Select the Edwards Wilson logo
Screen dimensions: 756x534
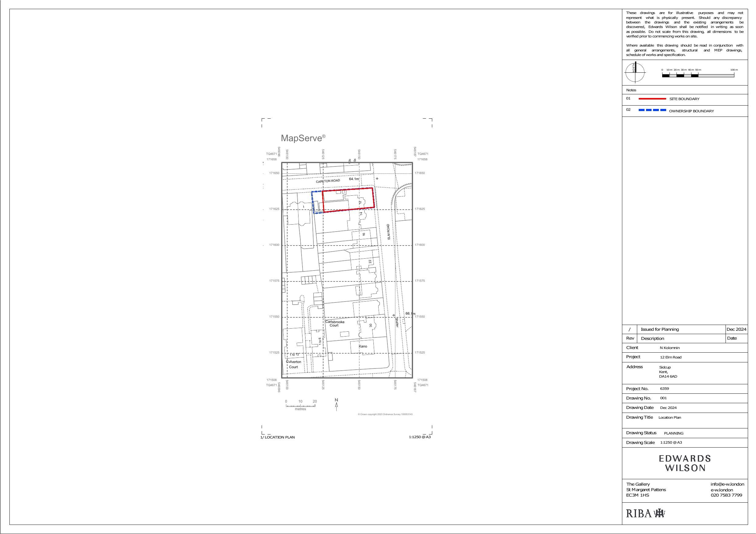[685, 463]
